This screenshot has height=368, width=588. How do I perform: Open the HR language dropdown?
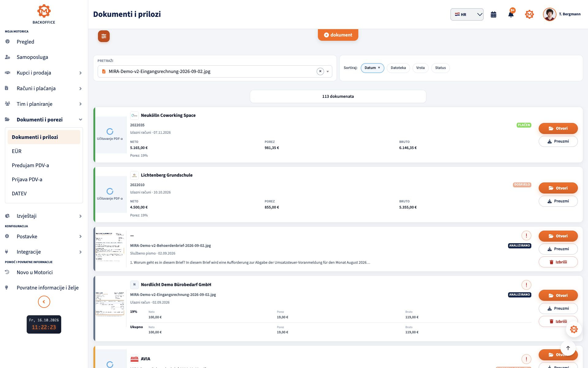pyautogui.click(x=467, y=14)
